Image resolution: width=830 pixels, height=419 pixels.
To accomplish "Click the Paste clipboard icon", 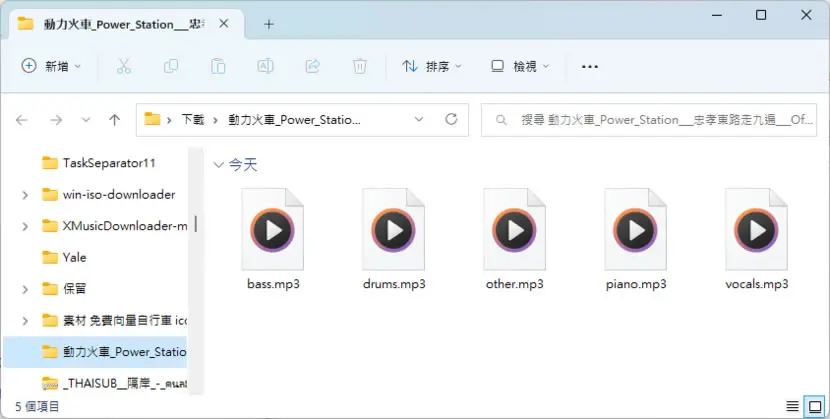I will [218, 66].
